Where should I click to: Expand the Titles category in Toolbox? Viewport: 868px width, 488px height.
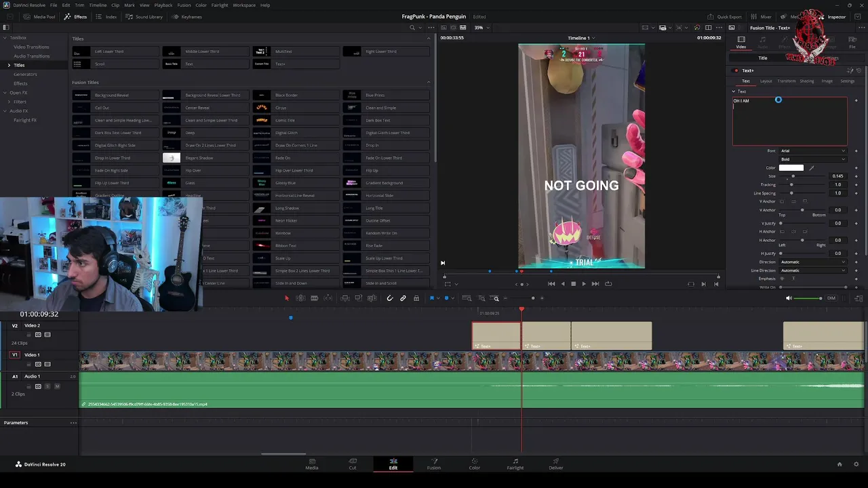point(9,65)
